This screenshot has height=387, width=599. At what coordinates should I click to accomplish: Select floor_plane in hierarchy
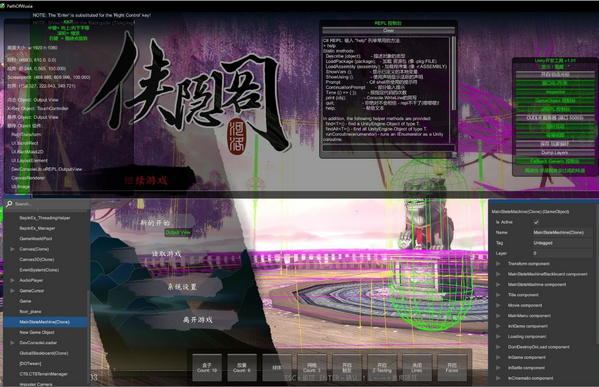(x=30, y=311)
